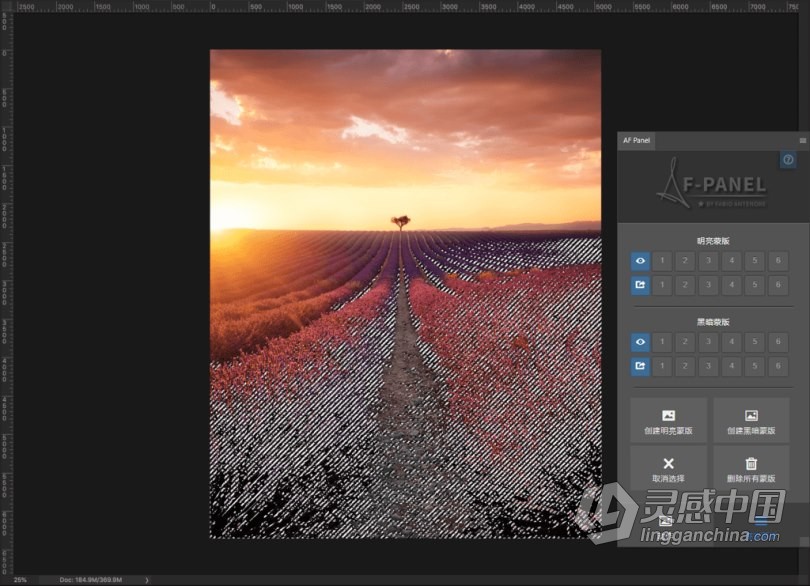Image resolution: width=810 pixels, height=586 pixels.
Task: Preview bright mask 4 in the eye row
Action: point(732,261)
